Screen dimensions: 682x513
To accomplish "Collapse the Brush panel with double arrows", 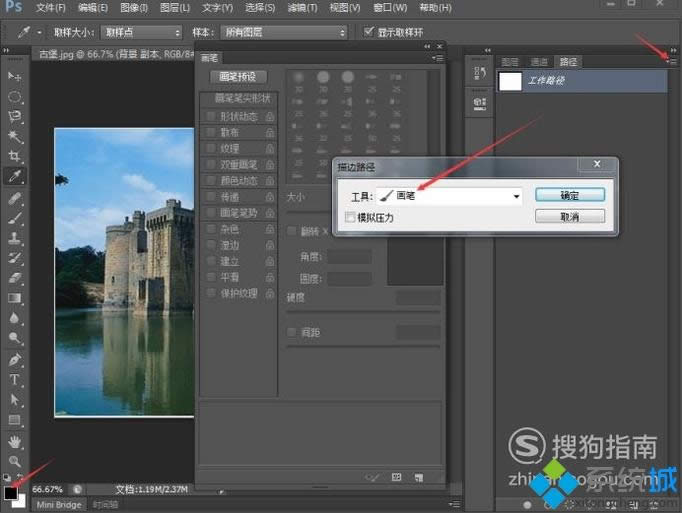I will pos(427,46).
